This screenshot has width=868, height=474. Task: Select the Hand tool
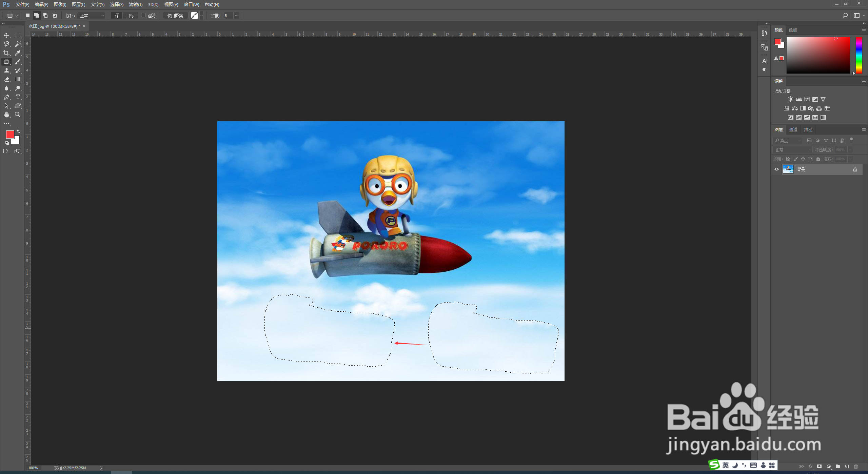(6, 115)
